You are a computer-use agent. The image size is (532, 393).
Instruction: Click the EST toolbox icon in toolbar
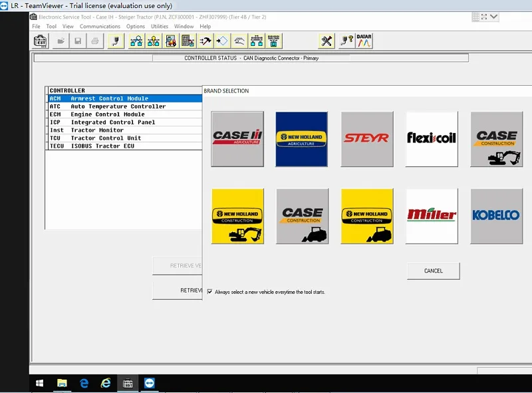tap(41, 41)
